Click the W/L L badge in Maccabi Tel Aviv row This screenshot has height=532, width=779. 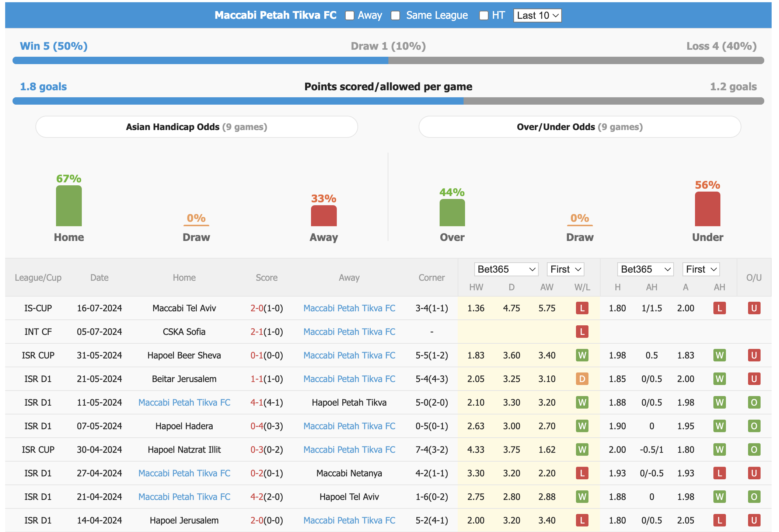pyautogui.click(x=582, y=308)
